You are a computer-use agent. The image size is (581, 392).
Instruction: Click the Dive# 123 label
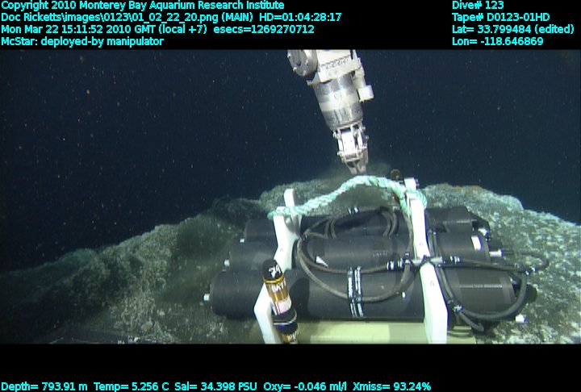click(x=478, y=6)
